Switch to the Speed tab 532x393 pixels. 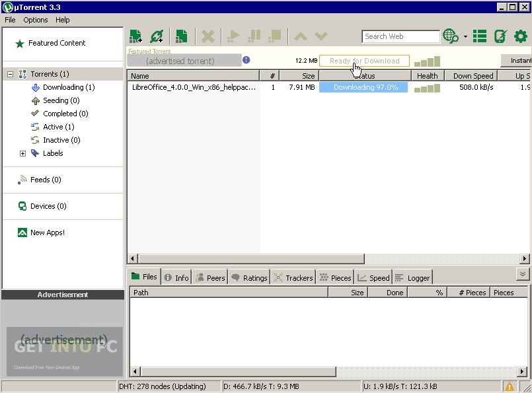373,277
